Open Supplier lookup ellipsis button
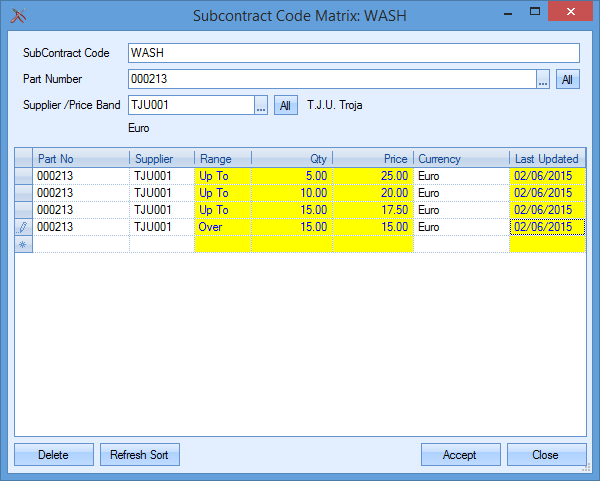The width and height of the screenshot is (600, 481). pyautogui.click(x=261, y=106)
